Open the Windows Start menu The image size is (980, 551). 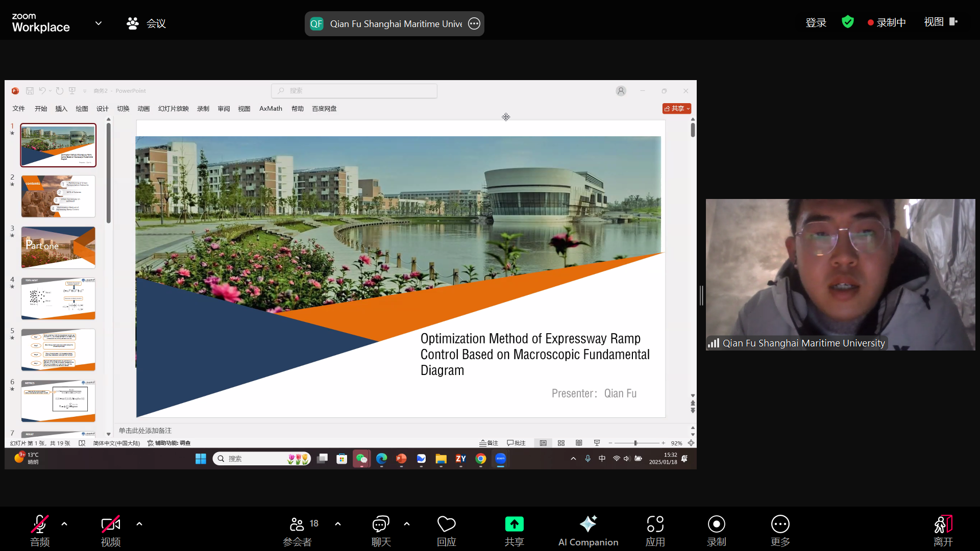point(201,459)
